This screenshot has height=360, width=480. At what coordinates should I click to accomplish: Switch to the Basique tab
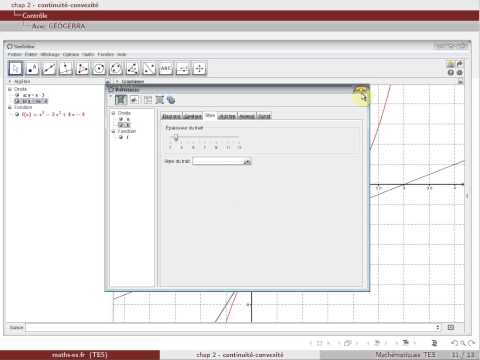171,116
